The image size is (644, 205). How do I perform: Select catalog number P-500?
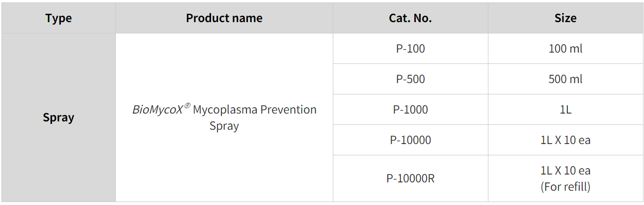pyautogui.click(x=410, y=79)
